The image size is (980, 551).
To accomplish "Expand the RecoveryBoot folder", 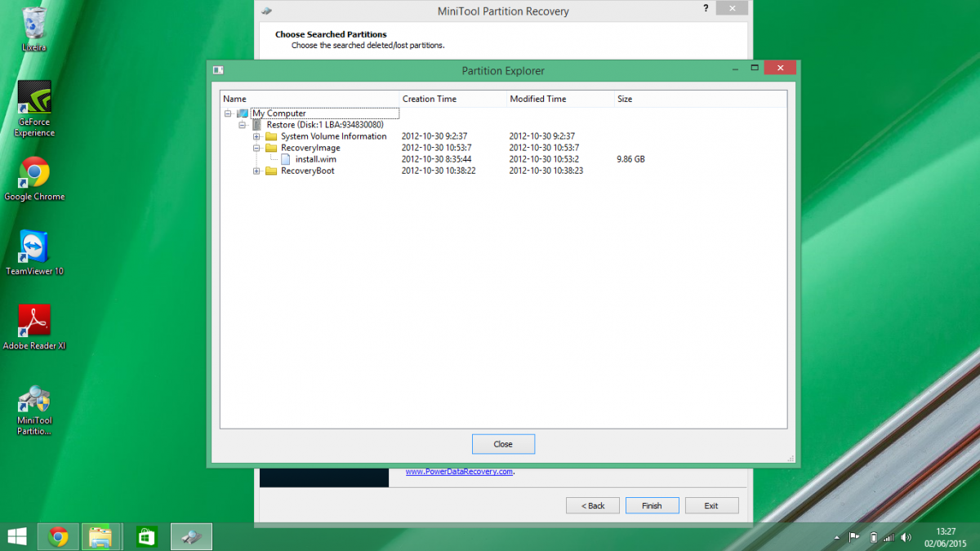I will pos(256,171).
